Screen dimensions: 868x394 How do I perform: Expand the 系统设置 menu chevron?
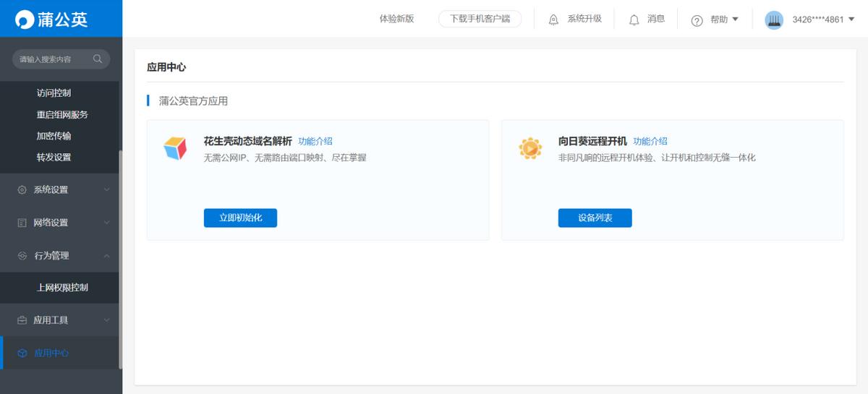(x=107, y=189)
